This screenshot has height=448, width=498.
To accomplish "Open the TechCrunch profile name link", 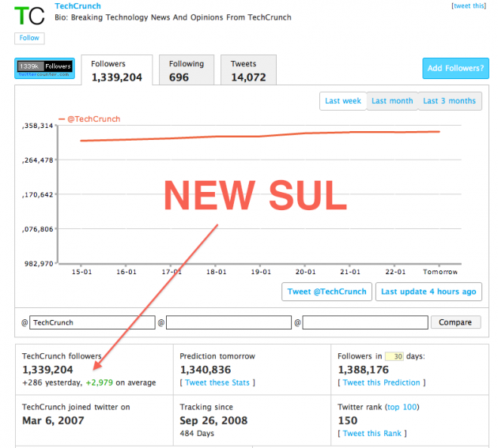I will (x=77, y=6).
